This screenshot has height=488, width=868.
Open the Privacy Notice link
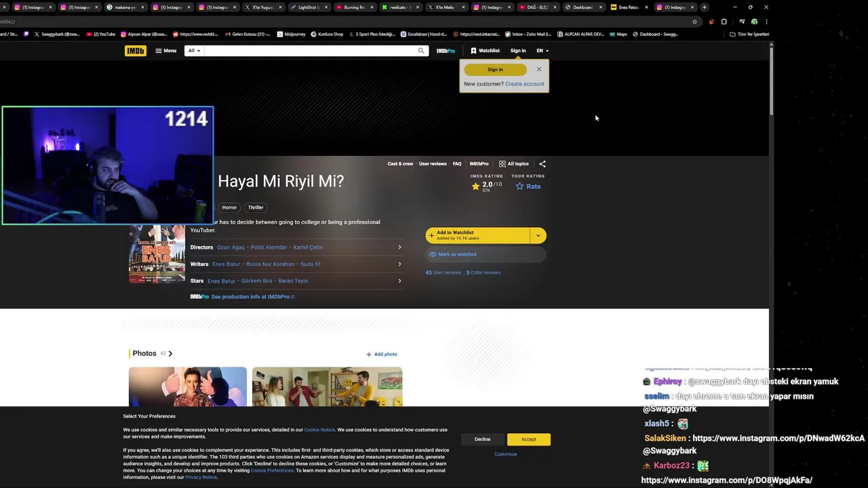coord(201,477)
